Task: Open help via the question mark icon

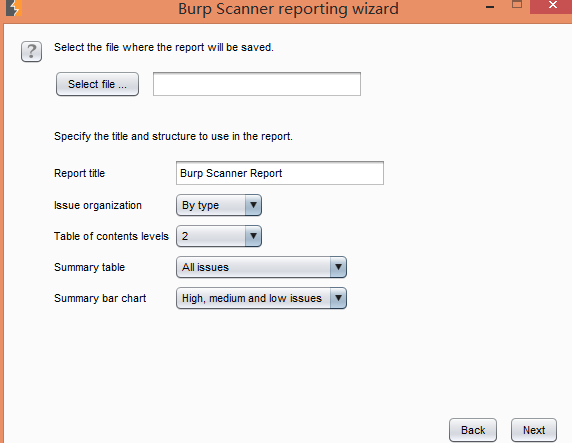Action: [31, 51]
